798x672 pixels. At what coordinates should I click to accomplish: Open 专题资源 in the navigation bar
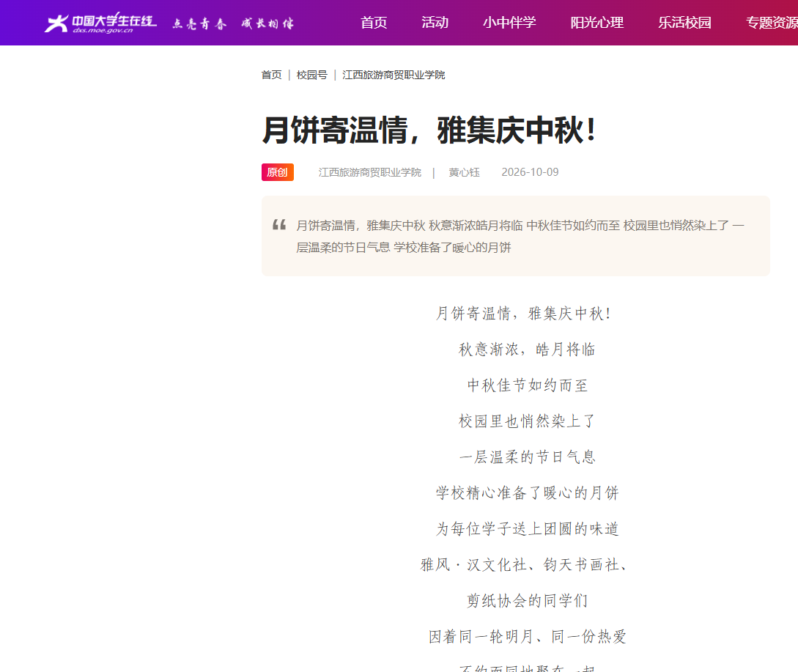tap(772, 23)
